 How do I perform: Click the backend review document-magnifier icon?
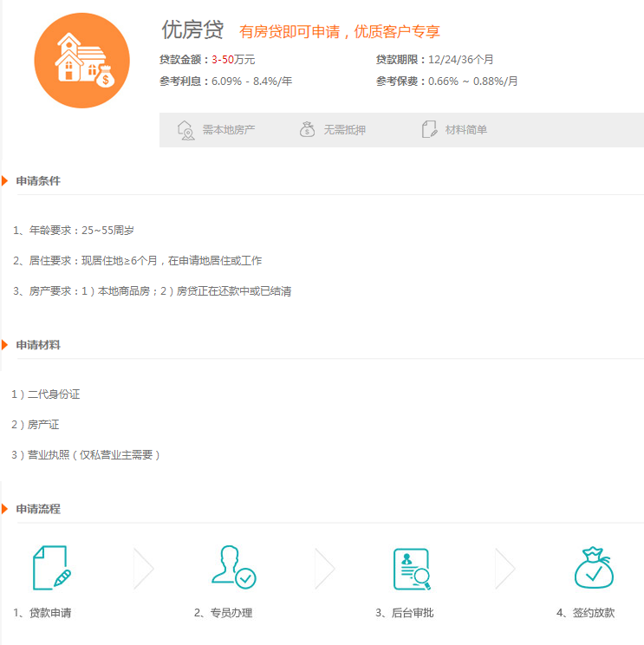412,570
